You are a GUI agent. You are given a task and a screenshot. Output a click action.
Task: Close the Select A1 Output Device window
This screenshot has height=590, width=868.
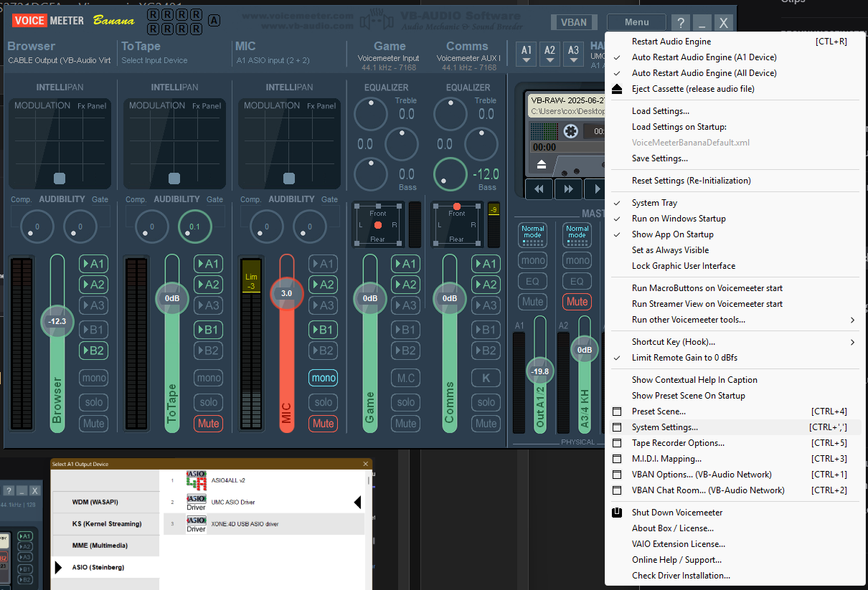366,464
